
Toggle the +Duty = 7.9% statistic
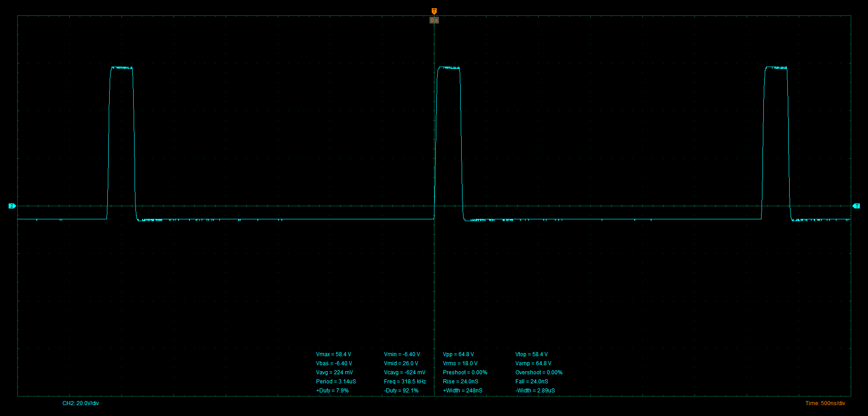coord(333,390)
